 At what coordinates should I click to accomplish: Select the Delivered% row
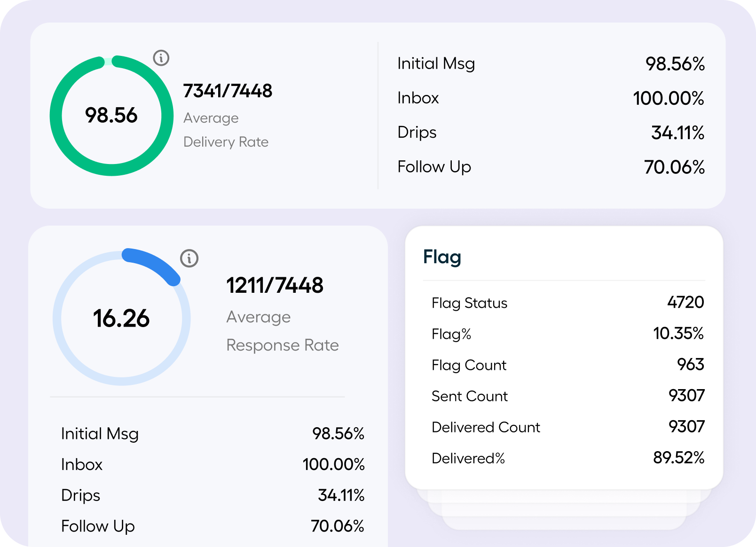(x=567, y=458)
